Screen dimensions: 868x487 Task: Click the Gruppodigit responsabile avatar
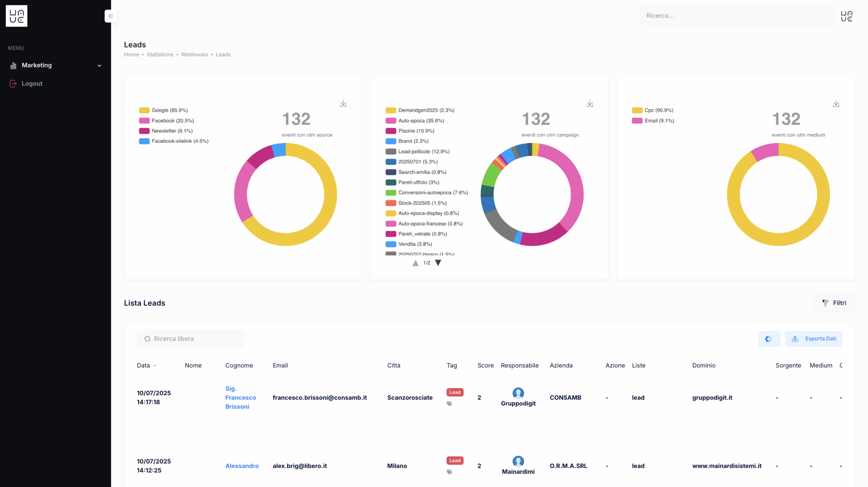518,393
